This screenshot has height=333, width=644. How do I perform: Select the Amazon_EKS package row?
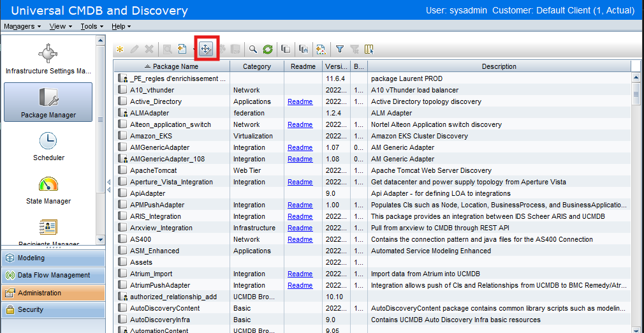[372, 136]
